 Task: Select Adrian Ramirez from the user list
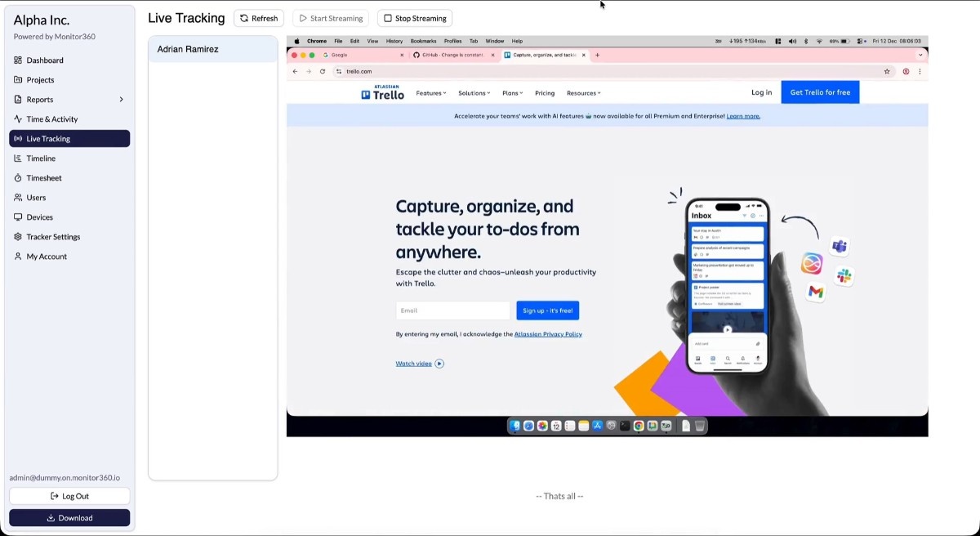pos(187,48)
